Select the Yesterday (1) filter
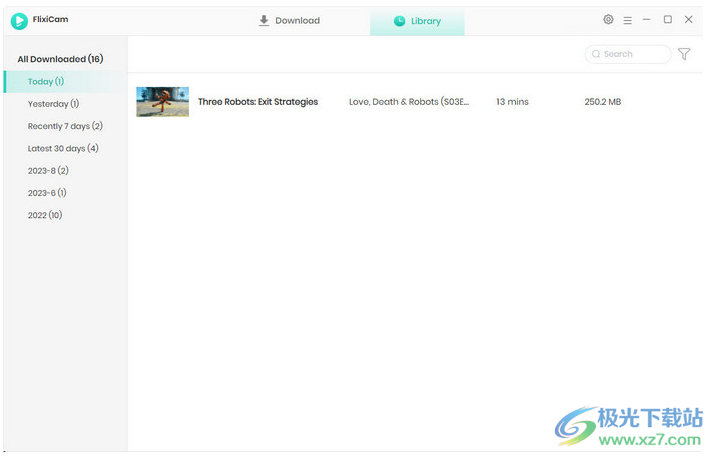The width and height of the screenshot is (714, 456). coord(53,104)
